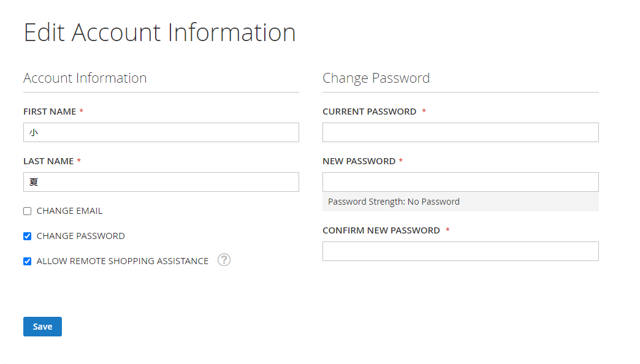Focus the First Name input field

161,132
